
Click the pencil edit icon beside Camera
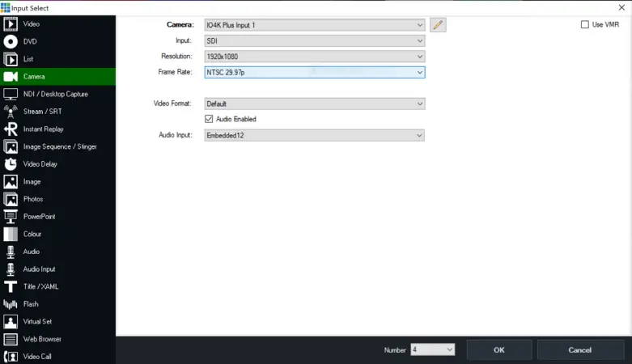click(x=438, y=25)
